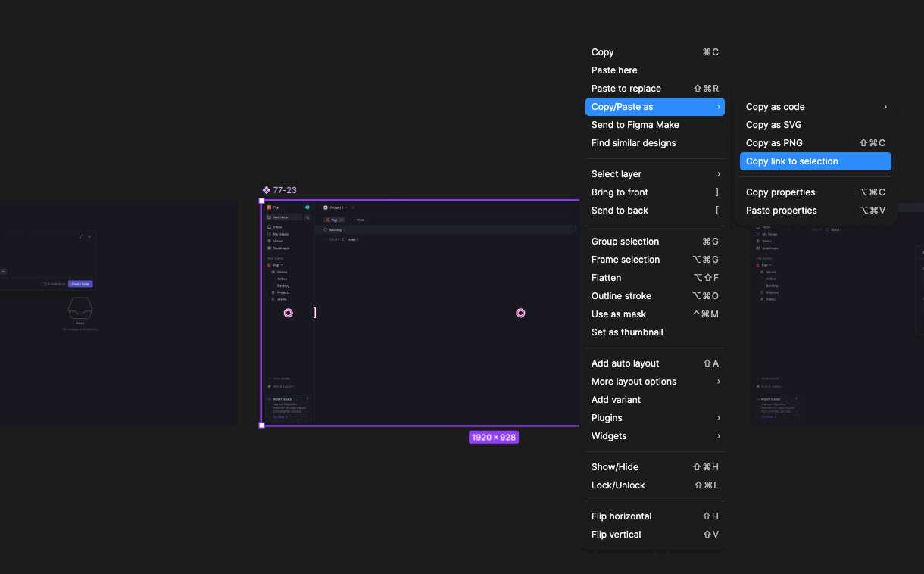Screen dimensions: 924x574
Task: Click Send to Figma Make in the menu
Action: tap(634, 124)
